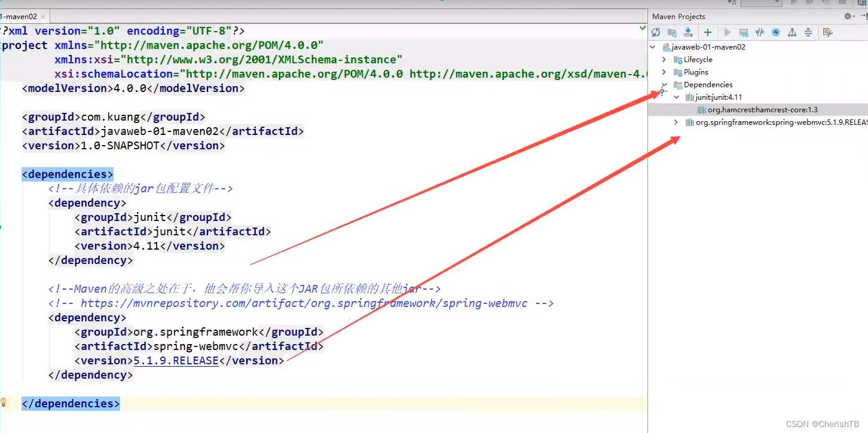Click spring-webmvc library icon
Viewport: 868px width, 433px height.
pyautogui.click(x=689, y=122)
